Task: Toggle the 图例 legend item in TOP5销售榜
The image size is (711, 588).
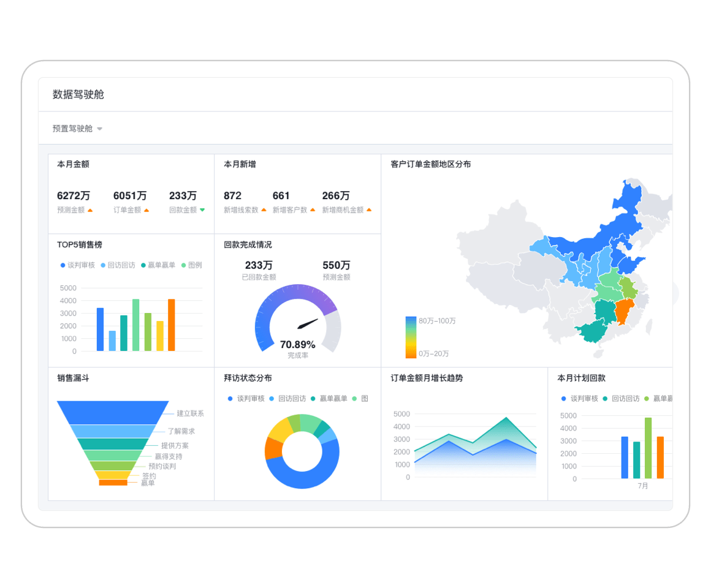Action: (x=191, y=265)
